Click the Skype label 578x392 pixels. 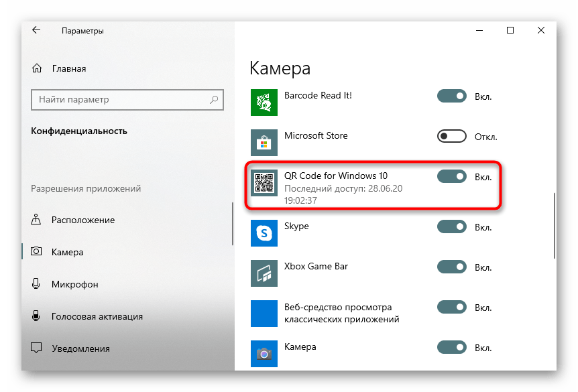tap(296, 226)
